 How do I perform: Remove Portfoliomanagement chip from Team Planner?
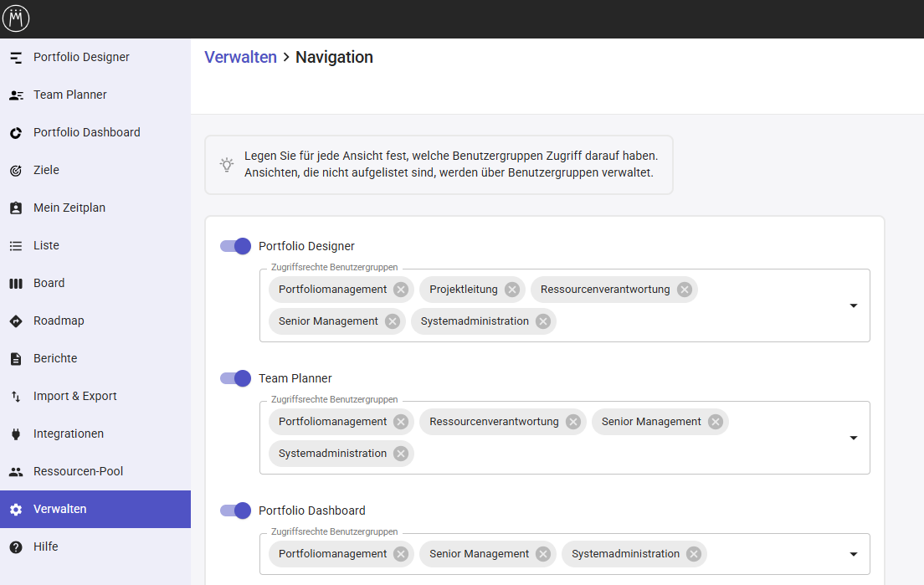401,422
